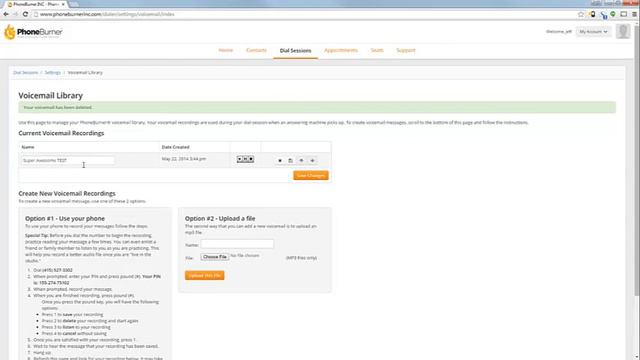Click the Option #1 - Use your phone heading

click(65, 218)
